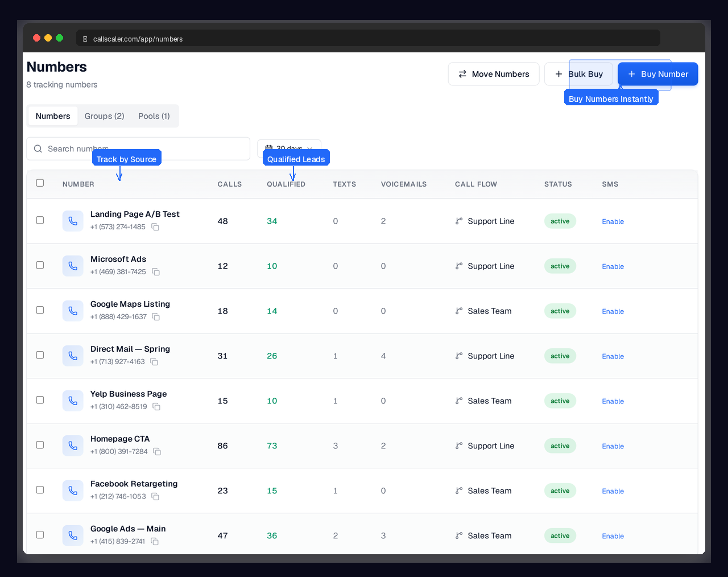The width and height of the screenshot is (728, 577).
Task: Tick the checkbox for Direct Mail — Spring
Action: (x=40, y=355)
